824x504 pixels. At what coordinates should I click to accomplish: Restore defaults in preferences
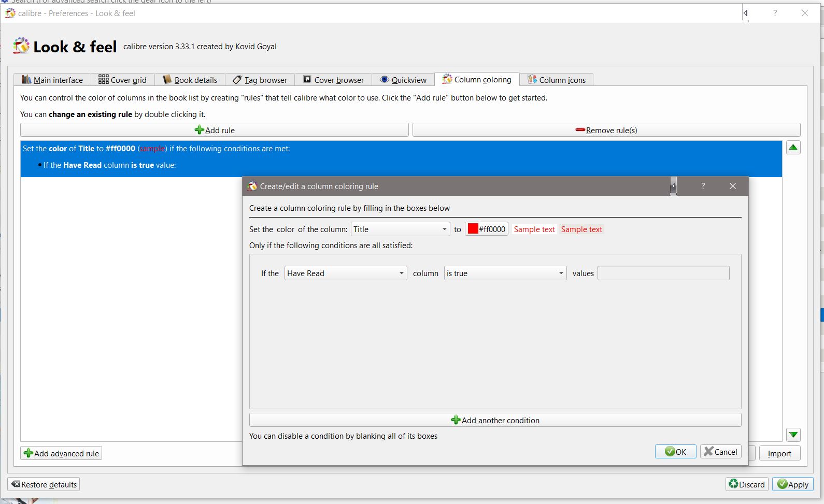pos(44,484)
